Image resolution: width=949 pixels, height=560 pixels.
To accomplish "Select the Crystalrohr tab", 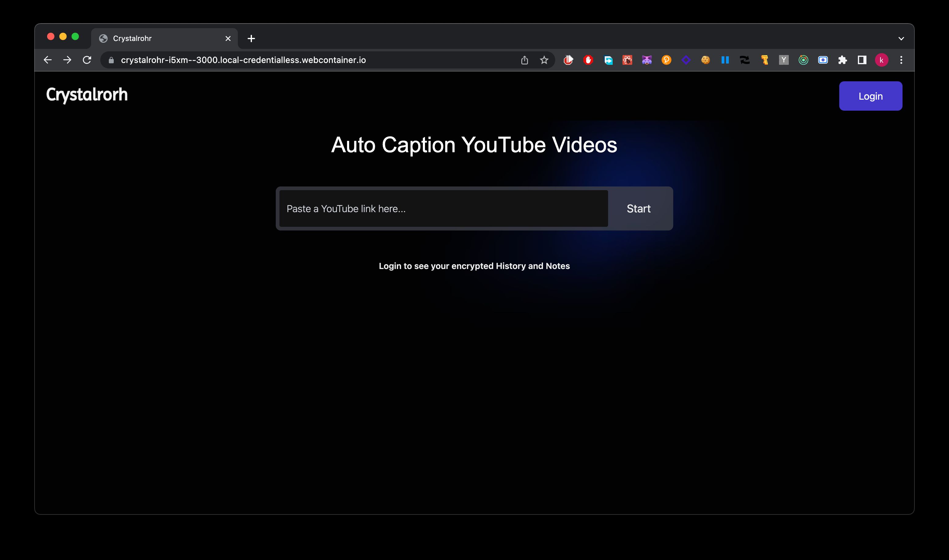I will 164,39.
